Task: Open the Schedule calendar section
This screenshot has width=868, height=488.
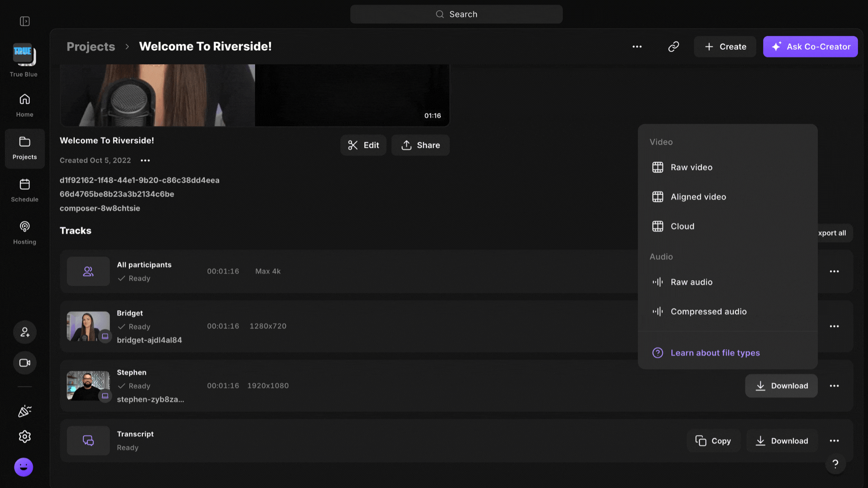Action: [x=24, y=190]
